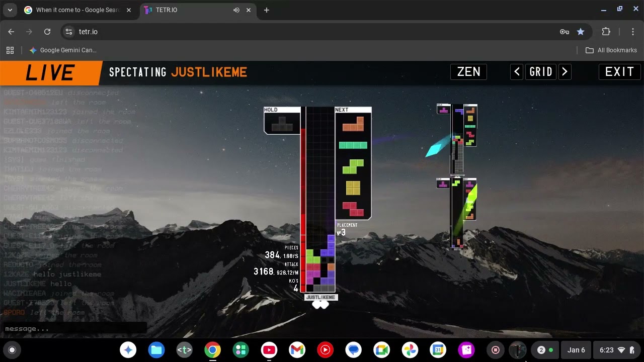Open Google Photos from the shelf
This screenshot has height=362, width=644.
[410, 350]
